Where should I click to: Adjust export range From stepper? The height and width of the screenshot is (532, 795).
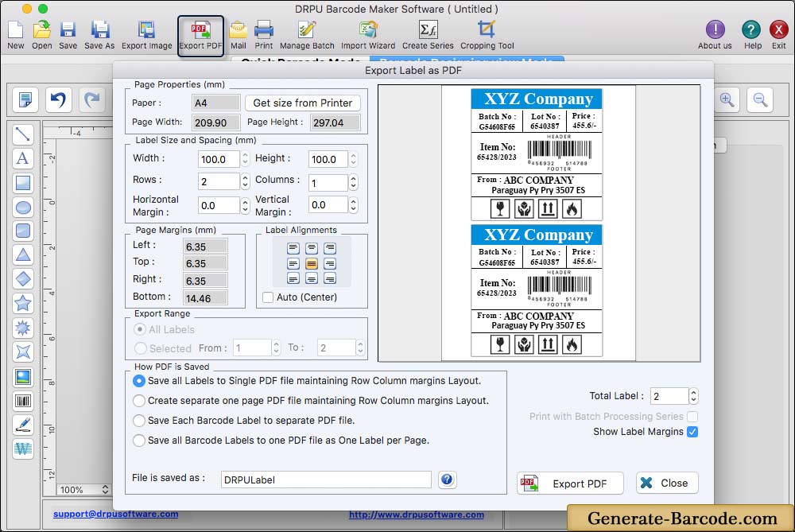coord(277,348)
